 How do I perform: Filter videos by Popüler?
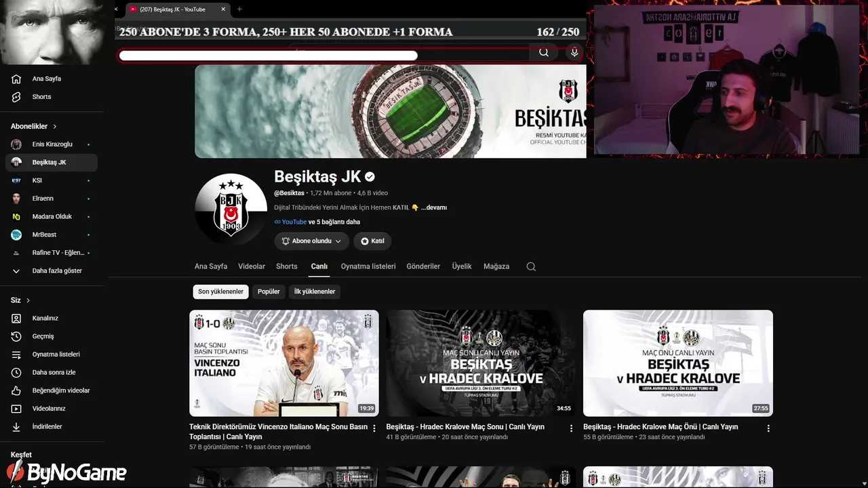point(269,291)
